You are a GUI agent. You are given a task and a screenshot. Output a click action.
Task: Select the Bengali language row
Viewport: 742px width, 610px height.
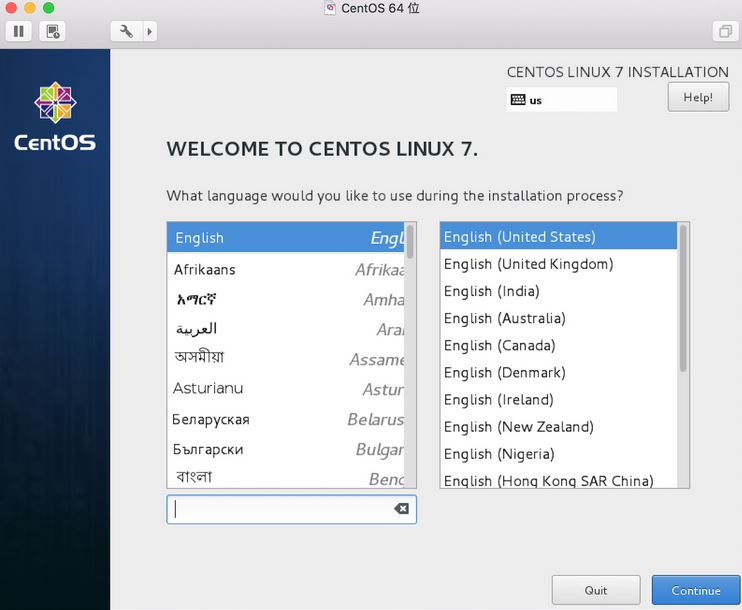click(x=286, y=477)
